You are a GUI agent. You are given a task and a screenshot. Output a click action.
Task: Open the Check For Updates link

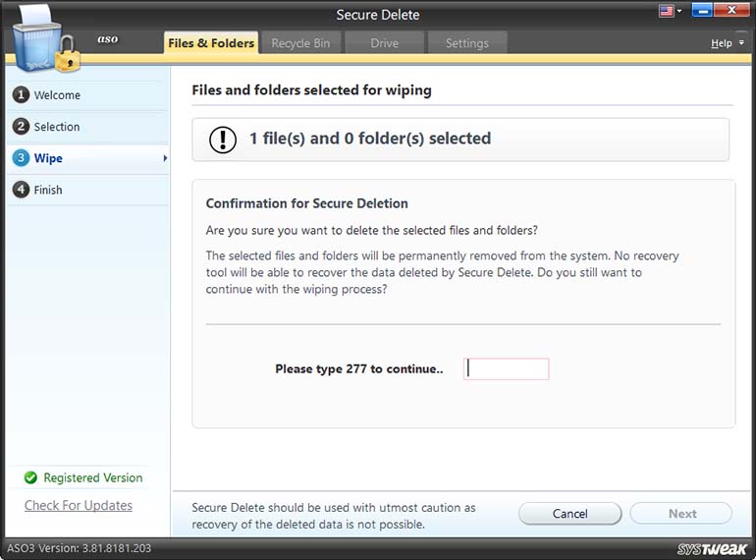[79, 505]
